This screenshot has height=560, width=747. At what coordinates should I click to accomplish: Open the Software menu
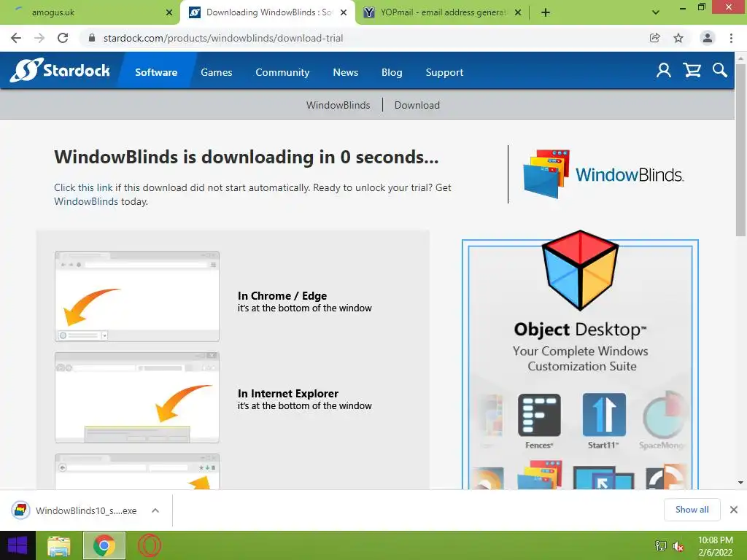coord(156,72)
